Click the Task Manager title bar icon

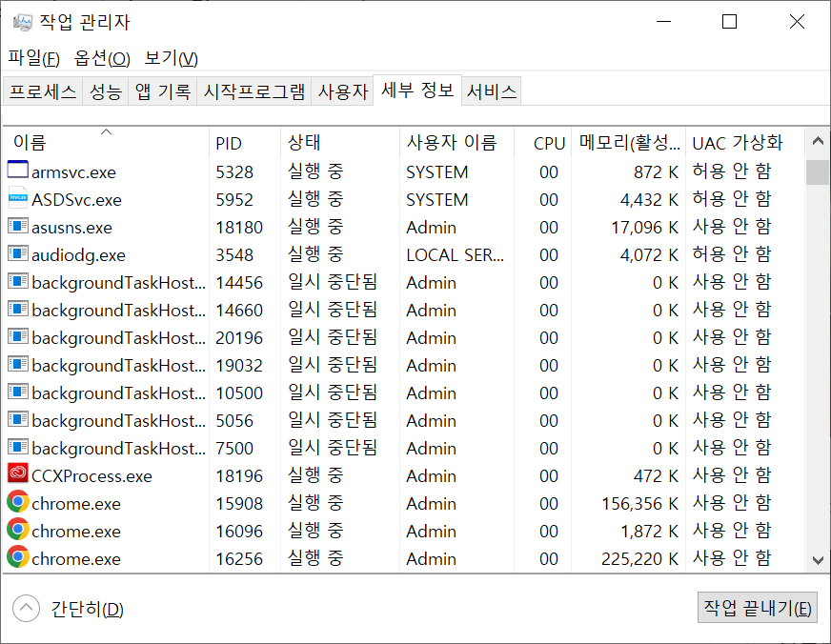pos(23,22)
